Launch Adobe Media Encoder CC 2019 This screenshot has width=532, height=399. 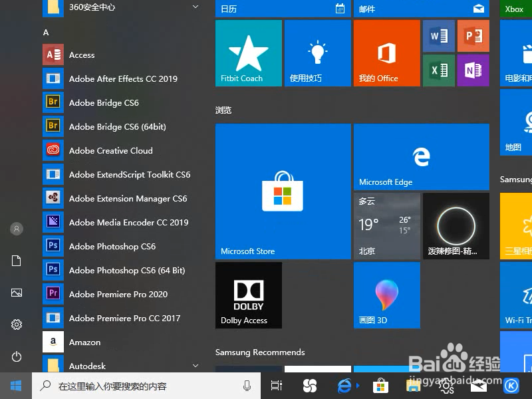[122, 222]
